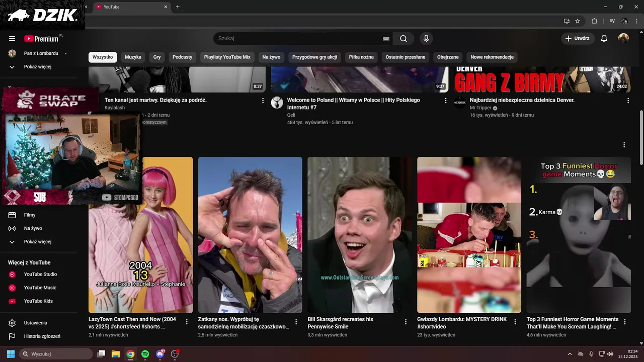Select the Muzyka filter chip
This screenshot has height=362, width=644.
tap(133, 57)
